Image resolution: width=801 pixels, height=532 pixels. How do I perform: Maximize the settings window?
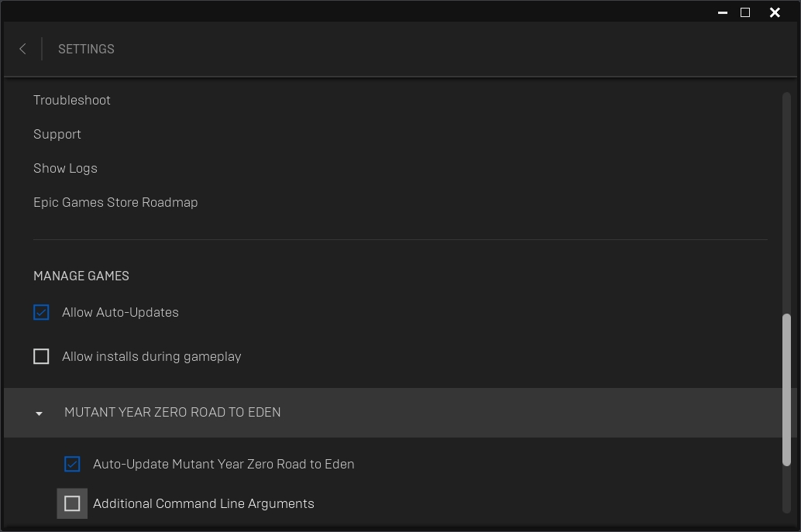(745, 12)
